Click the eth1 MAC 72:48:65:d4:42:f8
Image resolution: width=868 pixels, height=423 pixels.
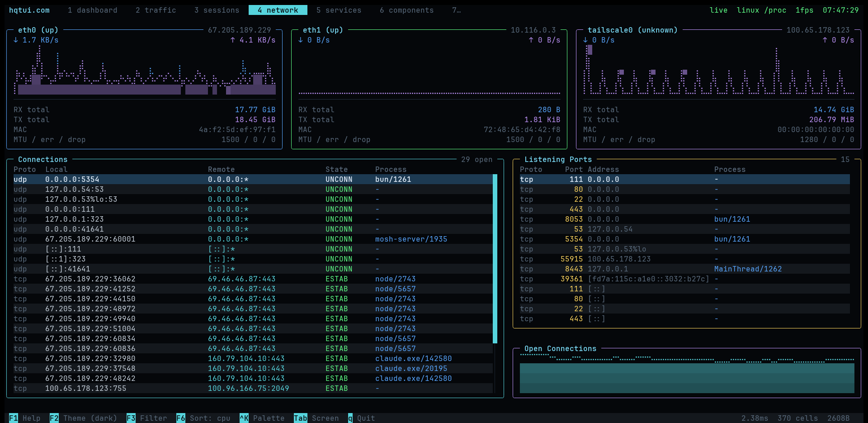coord(522,129)
